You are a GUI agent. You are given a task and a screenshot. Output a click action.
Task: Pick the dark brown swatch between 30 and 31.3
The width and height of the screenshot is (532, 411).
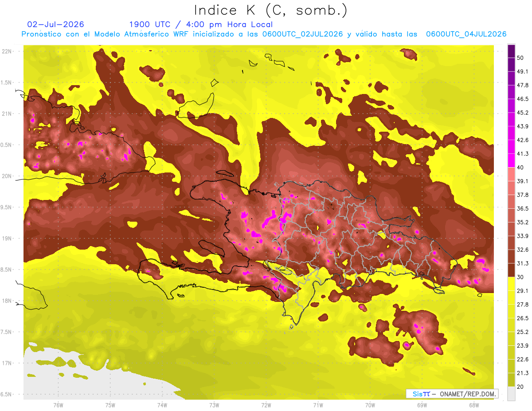tap(511, 270)
